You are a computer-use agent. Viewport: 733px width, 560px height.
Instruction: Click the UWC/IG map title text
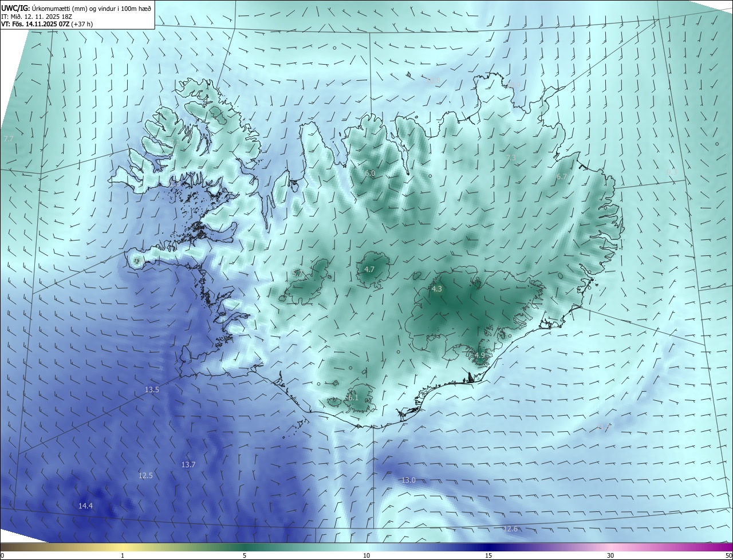tap(76, 7)
